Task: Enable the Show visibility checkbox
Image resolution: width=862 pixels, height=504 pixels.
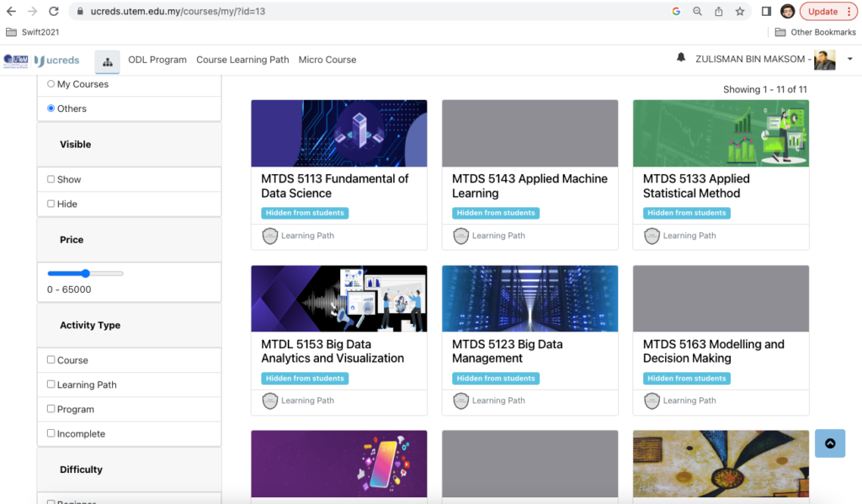Action: click(51, 179)
